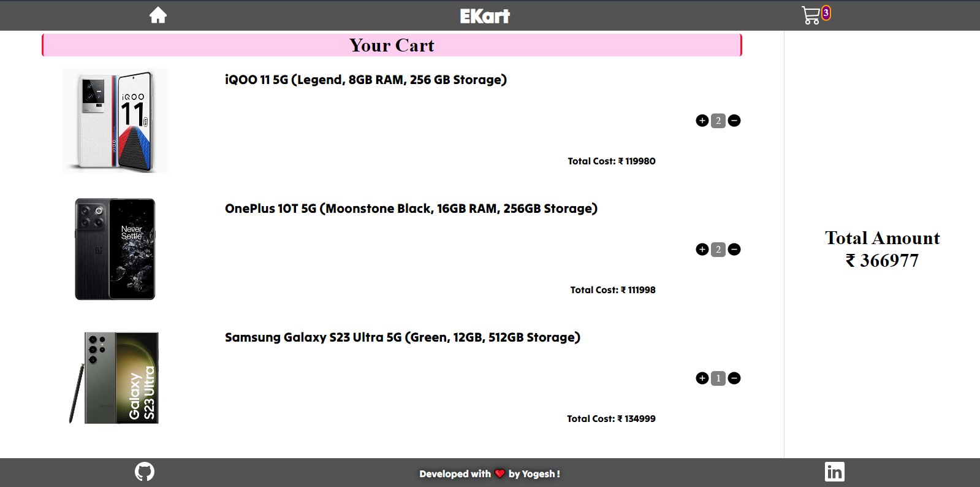Select the OnePlus 10T 5G product title
This screenshot has width=980, height=487.
tap(411, 209)
